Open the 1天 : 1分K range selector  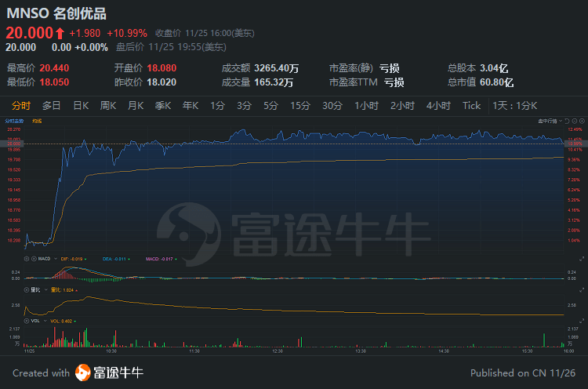pyautogui.click(x=515, y=106)
